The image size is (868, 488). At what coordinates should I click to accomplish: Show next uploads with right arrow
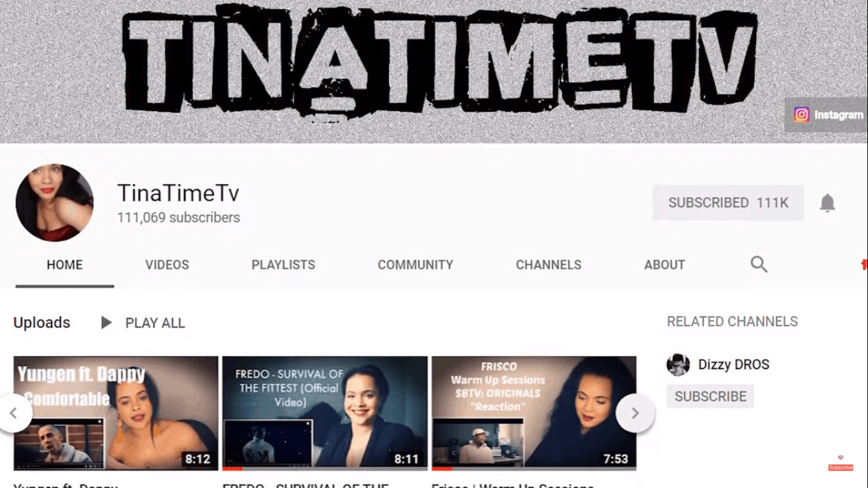pyautogui.click(x=635, y=413)
